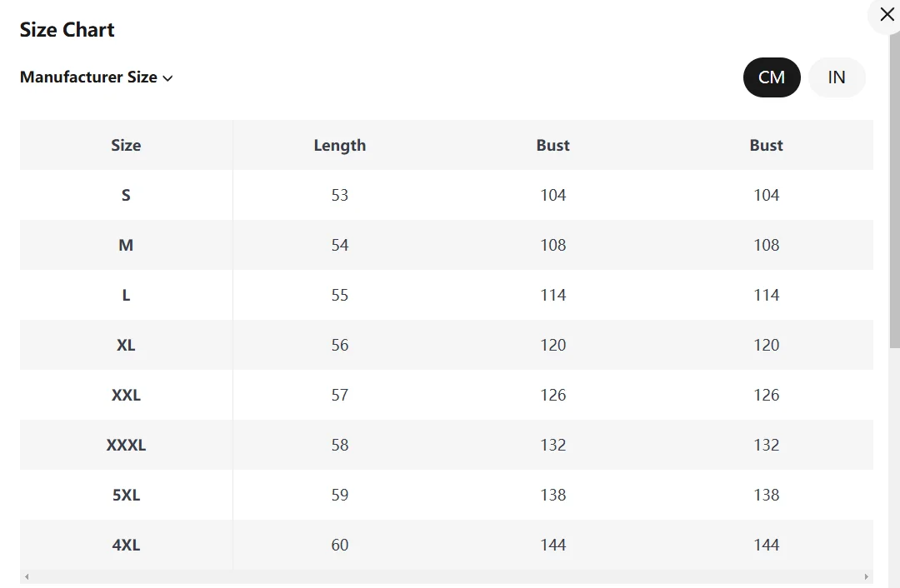Select the XXXL size row label

pyautogui.click(x=127, y=445)
